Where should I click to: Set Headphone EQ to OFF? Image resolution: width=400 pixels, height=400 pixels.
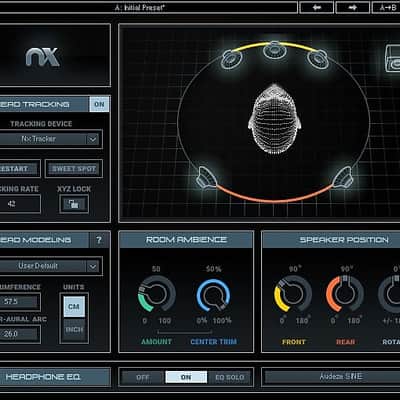click(x=143, y=377)
